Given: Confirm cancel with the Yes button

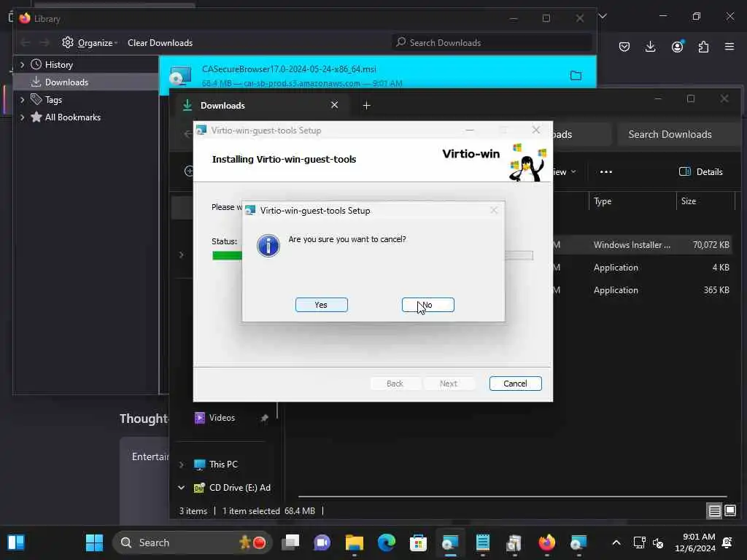Looking at the screenshot, I should pyautogui.click(x=321, y=305).
